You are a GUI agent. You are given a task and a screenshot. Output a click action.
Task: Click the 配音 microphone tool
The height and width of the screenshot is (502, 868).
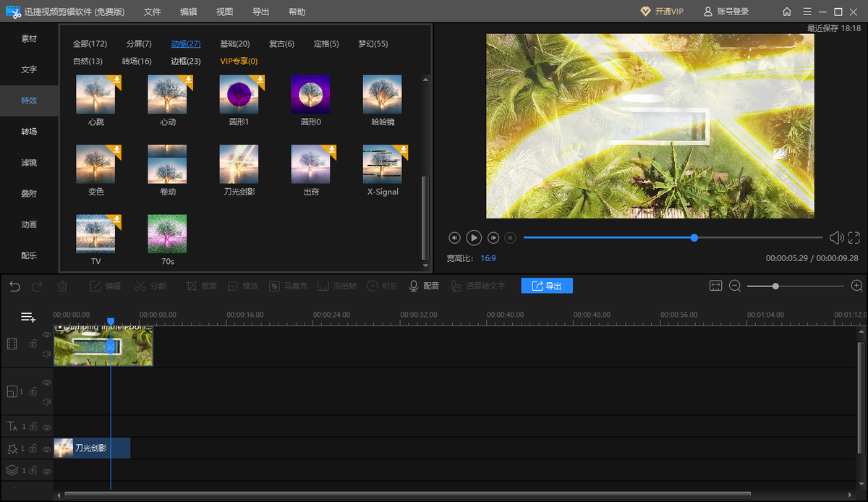425,286
